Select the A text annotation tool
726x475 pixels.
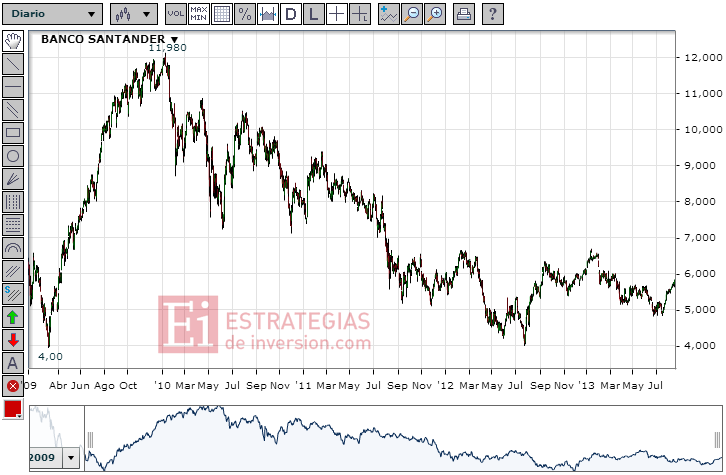13,363
